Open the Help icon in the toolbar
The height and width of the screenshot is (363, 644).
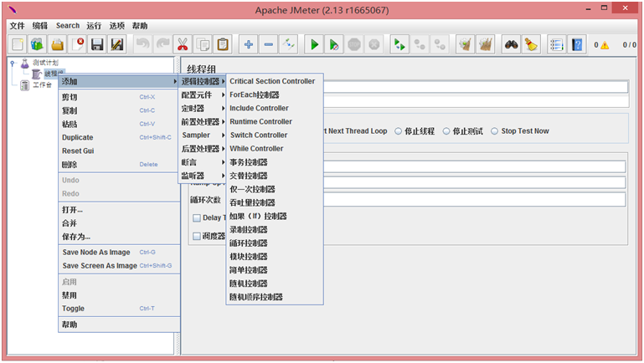tap(577, 44)
